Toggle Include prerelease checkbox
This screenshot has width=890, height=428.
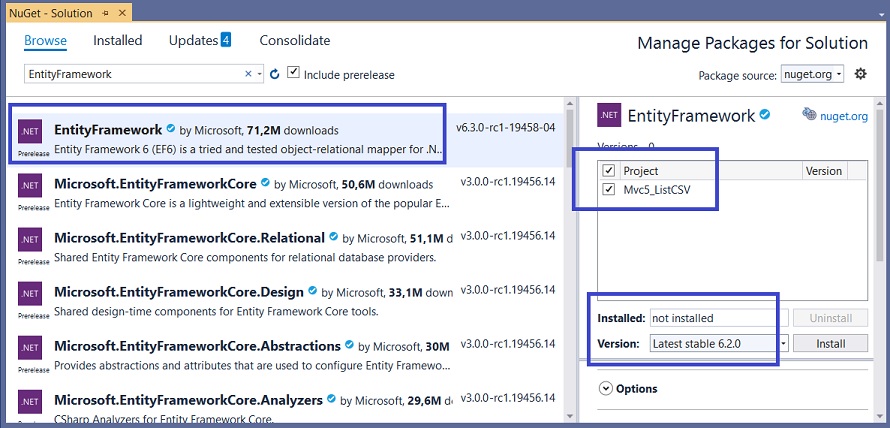click(x=293, y=73)
